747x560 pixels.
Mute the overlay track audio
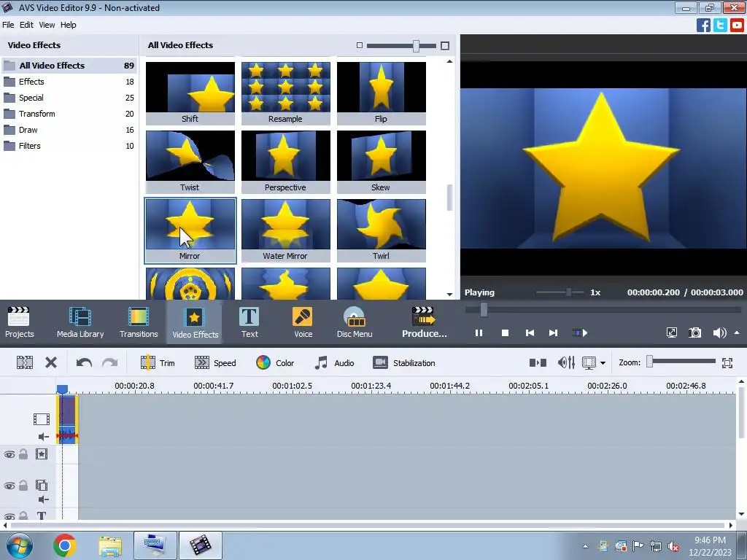(x=43, y=499)
